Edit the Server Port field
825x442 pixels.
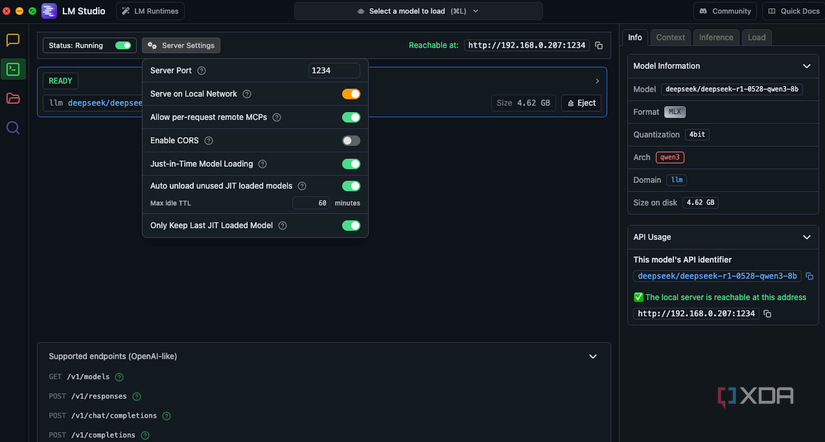tap(334, 71)
